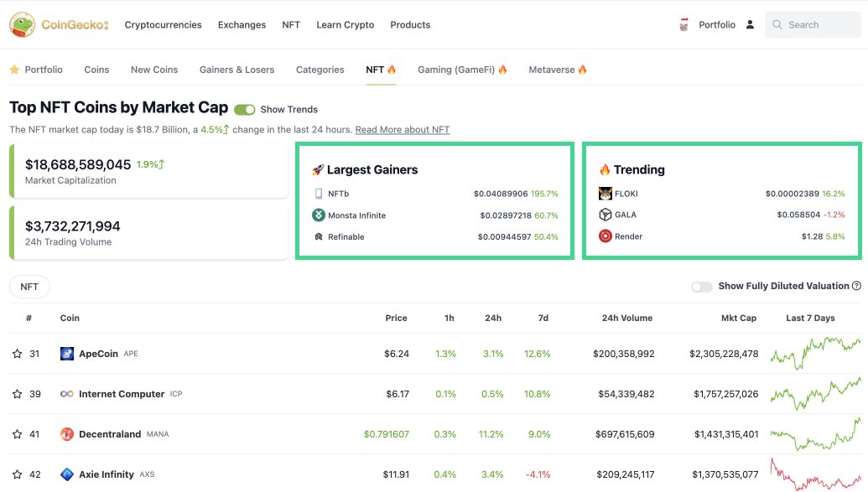
Task: Click the fire icon on the Gaming (GameFi) tab
Action: (x=502, y=70)
